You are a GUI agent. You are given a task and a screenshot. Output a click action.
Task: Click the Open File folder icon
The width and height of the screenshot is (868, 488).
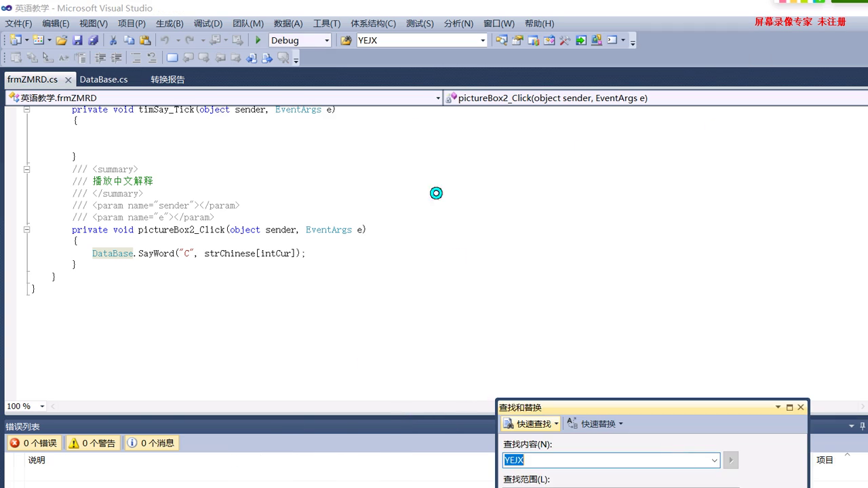(x=62, y=40)
